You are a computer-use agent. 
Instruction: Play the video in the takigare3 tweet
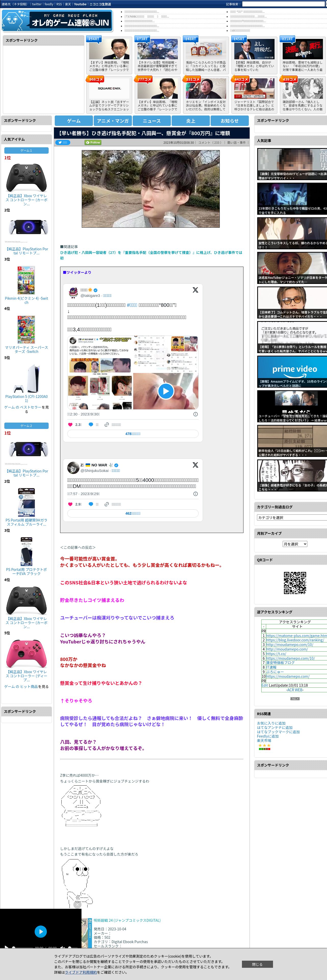(166, 391)
